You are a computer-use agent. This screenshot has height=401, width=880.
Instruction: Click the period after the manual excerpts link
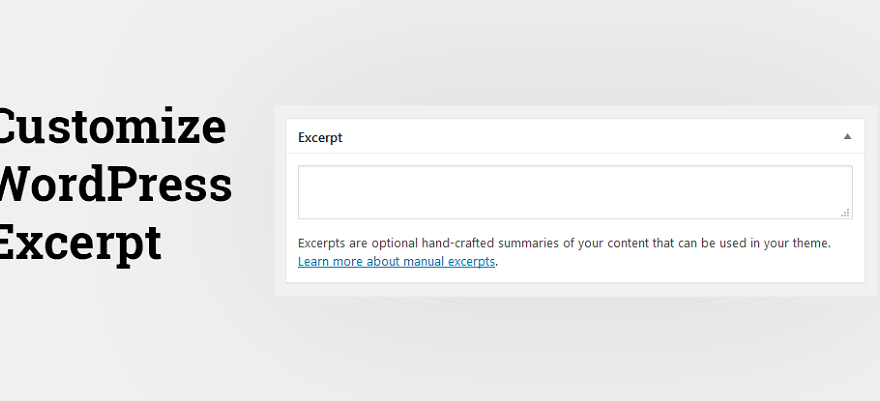point(497,263)
